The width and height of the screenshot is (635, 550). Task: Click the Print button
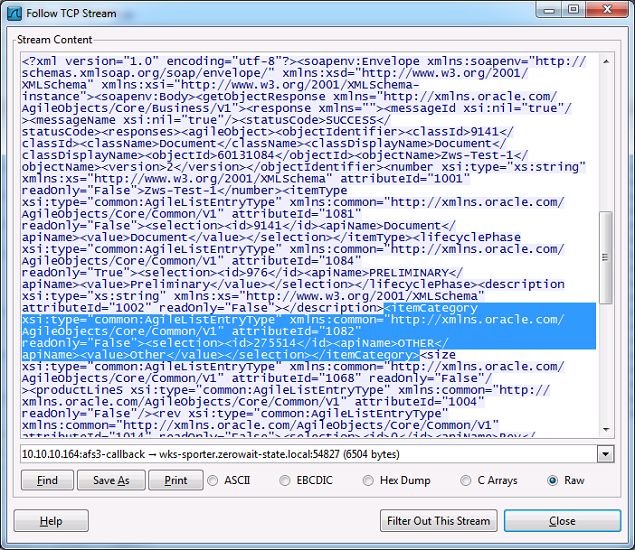pyautogui.click(x=176, y=480)
